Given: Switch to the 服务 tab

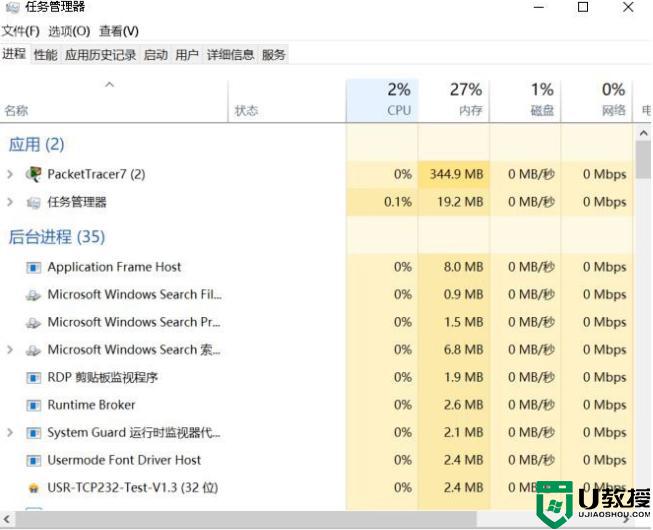Looking at the screenshot, I should (274, 55).
